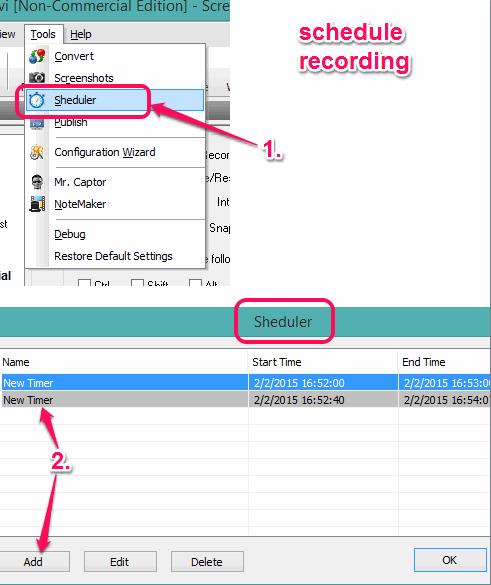Click the Configuration Wizard icon
Image resolution: width=491 pixels, height=585 pixels.
(x=37, y=152)
